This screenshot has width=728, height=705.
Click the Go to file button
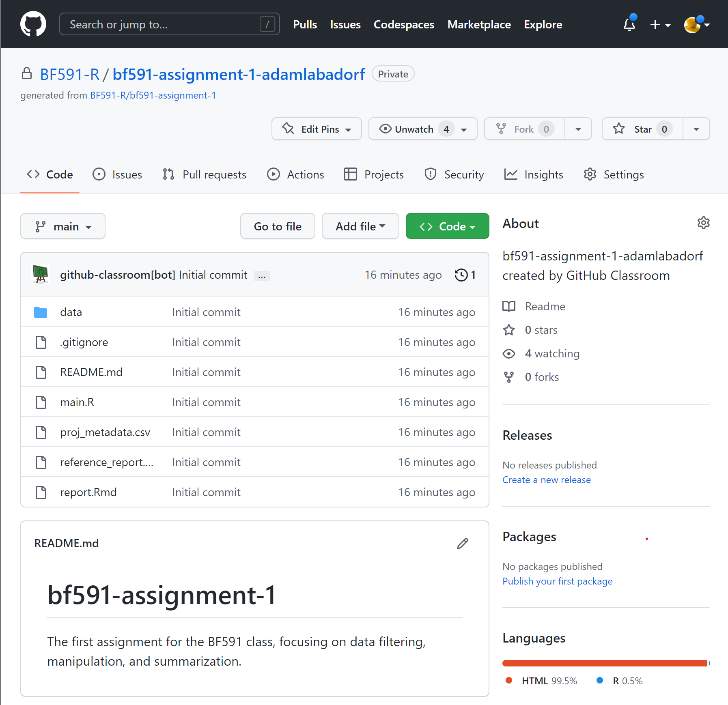(x=278, y=226)
